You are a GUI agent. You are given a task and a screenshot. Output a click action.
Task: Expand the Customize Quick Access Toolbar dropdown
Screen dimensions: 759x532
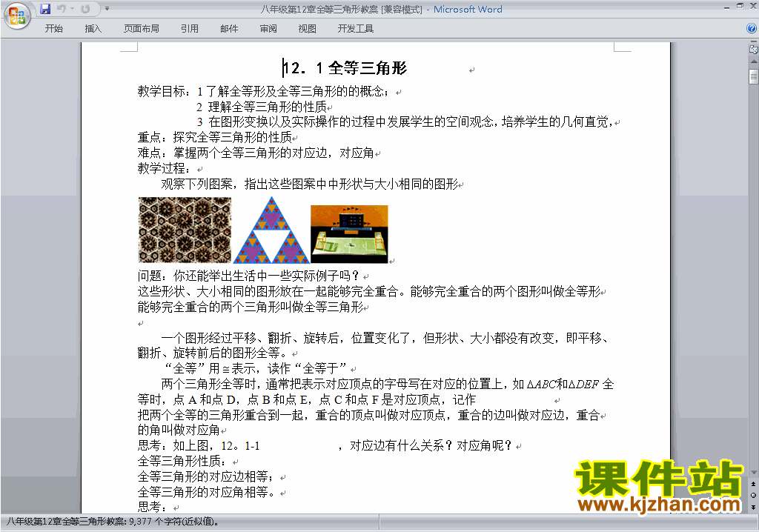click(107, 9)
